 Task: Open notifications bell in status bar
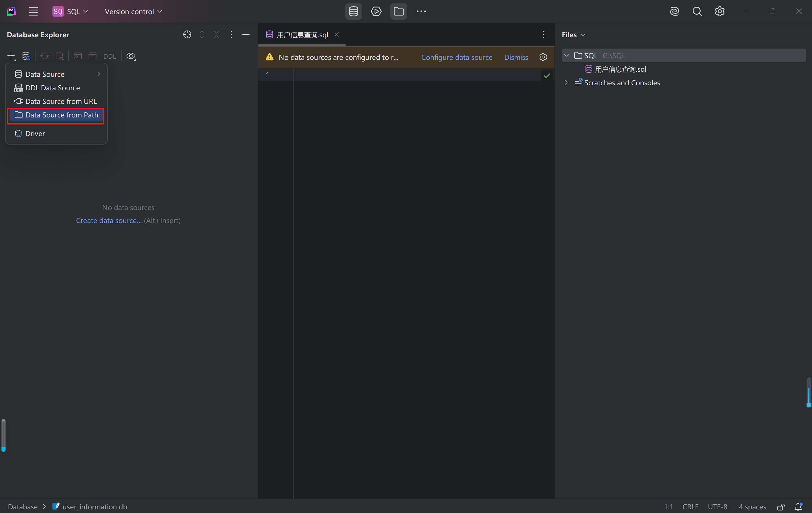[x=798, y=507]
